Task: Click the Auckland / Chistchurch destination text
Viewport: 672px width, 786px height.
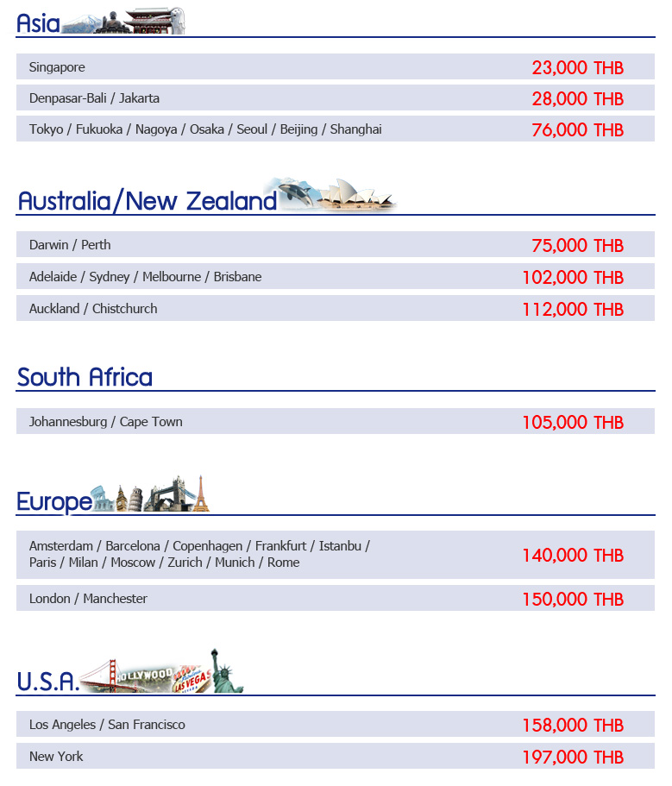Action: pyautogui.click(x=93, y=309)
